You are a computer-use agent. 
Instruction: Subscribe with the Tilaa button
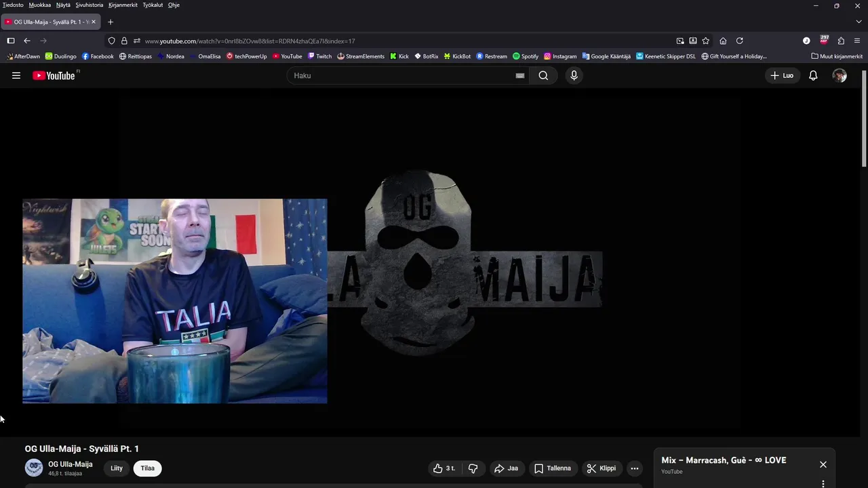[147, 468]
